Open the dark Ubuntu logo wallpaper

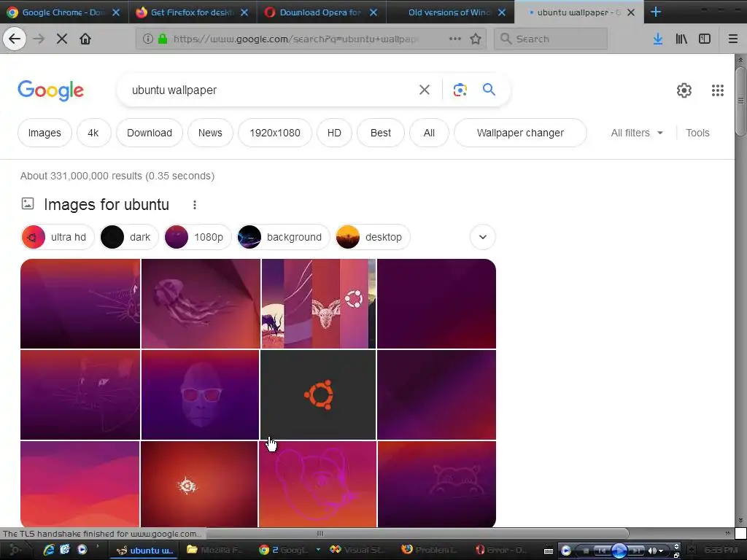tap(318, 394)
